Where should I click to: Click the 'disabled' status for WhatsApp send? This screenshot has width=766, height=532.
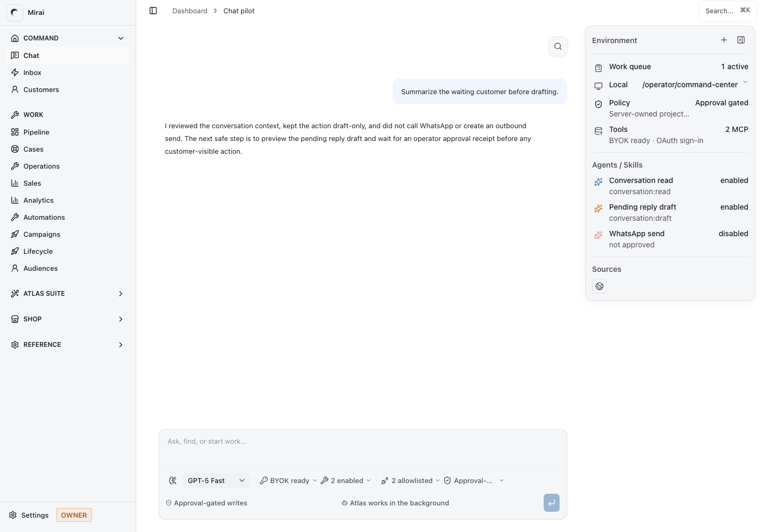click(734, 234)
